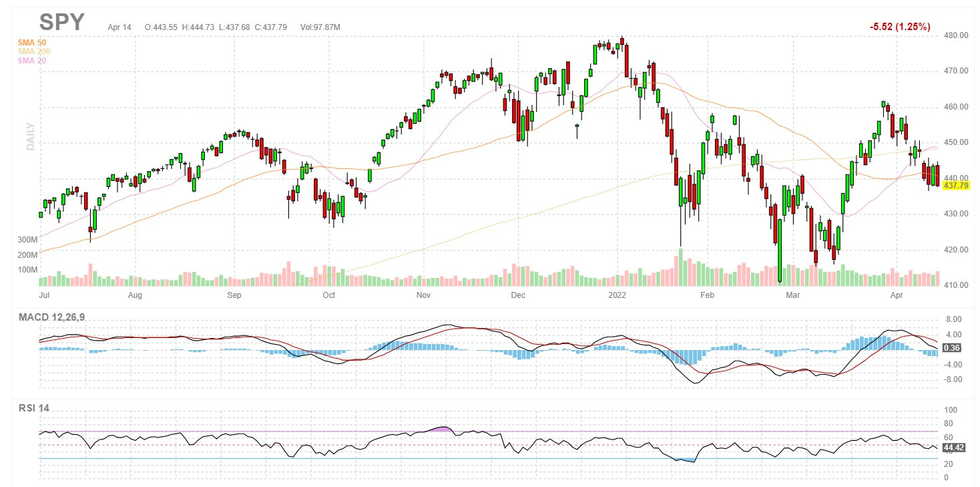The height and width of the screenshot is (487, 980).
Task: Click the Jul month label on time axis
Action: [x=45, y=295]
